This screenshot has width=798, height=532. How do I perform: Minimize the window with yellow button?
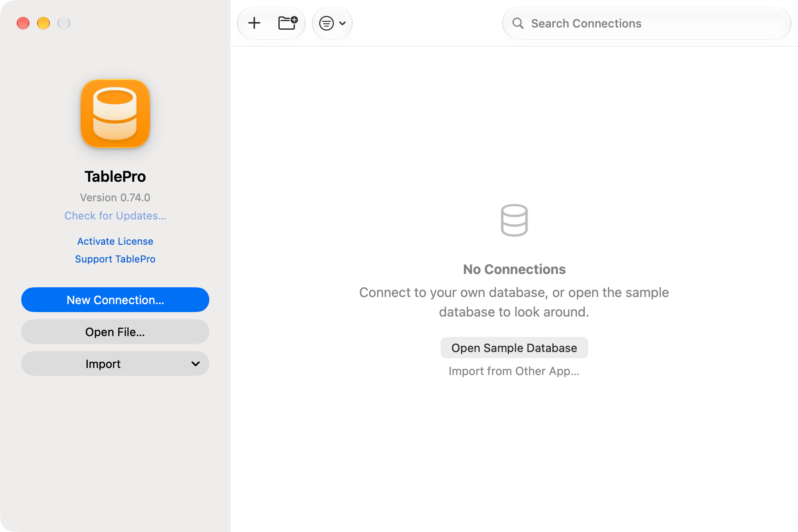tap(43, 23)
